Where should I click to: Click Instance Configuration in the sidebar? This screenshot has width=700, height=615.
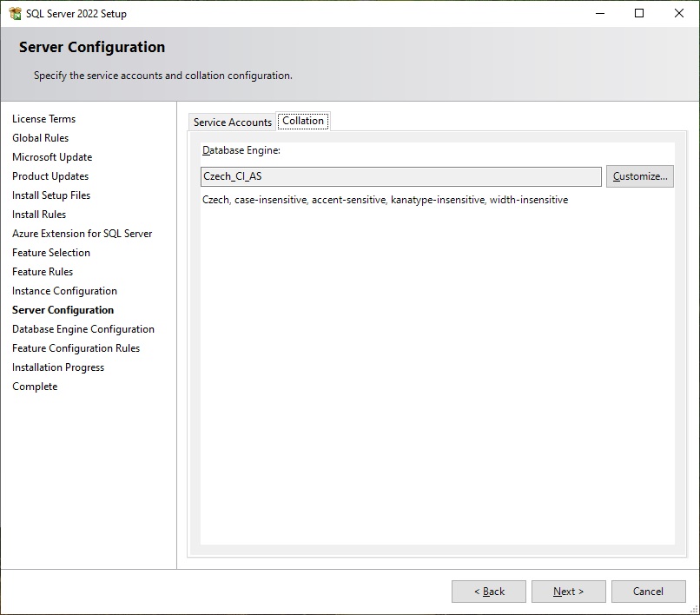[64, 291]
